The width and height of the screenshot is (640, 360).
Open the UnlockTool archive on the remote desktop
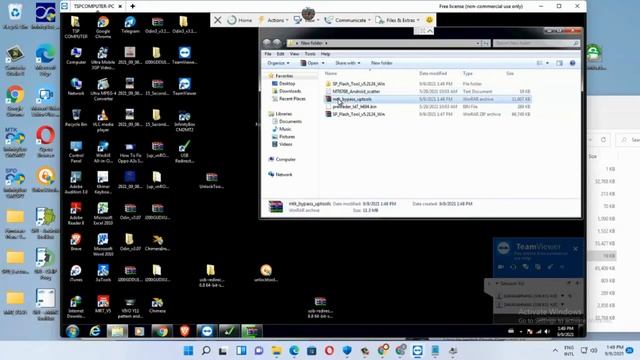211,180
